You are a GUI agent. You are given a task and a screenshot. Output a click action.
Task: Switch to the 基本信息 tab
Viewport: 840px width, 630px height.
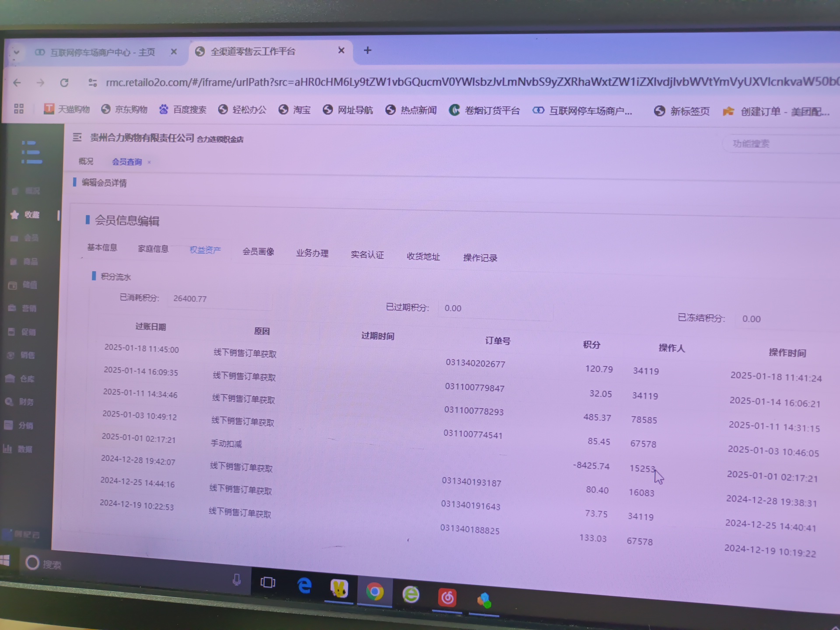(102, 248)
